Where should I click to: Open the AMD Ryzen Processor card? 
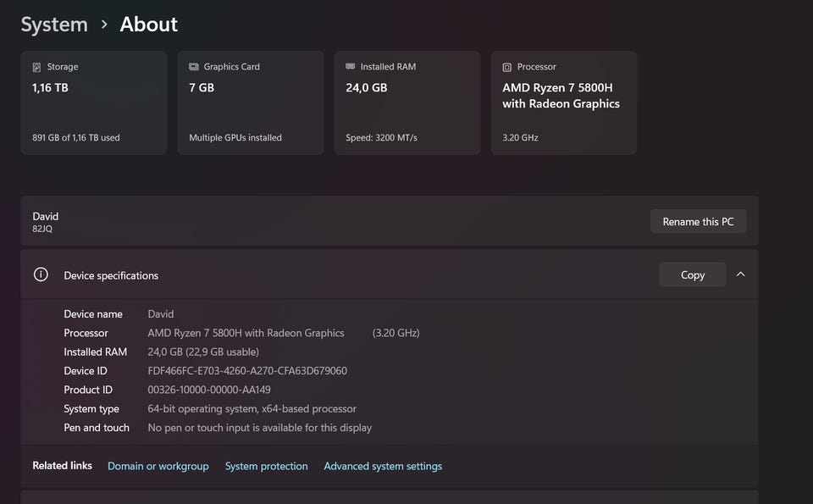point(564,103)
